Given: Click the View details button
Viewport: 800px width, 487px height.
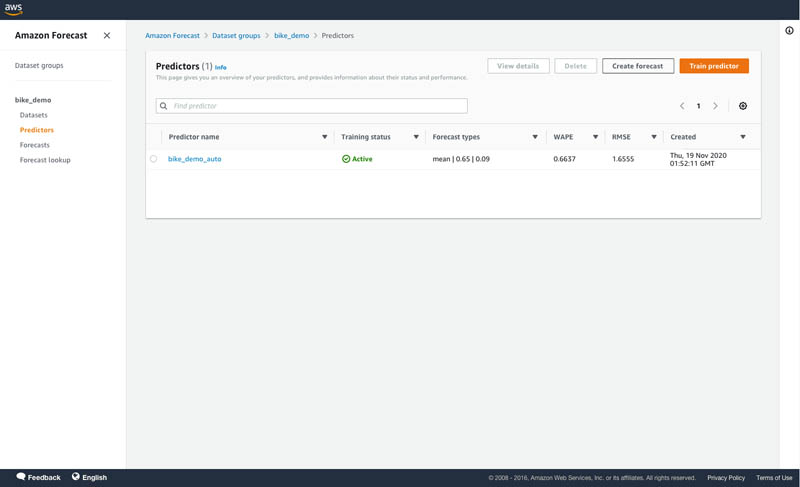Looking at the screenshot, I should click(x=518, y=66).
